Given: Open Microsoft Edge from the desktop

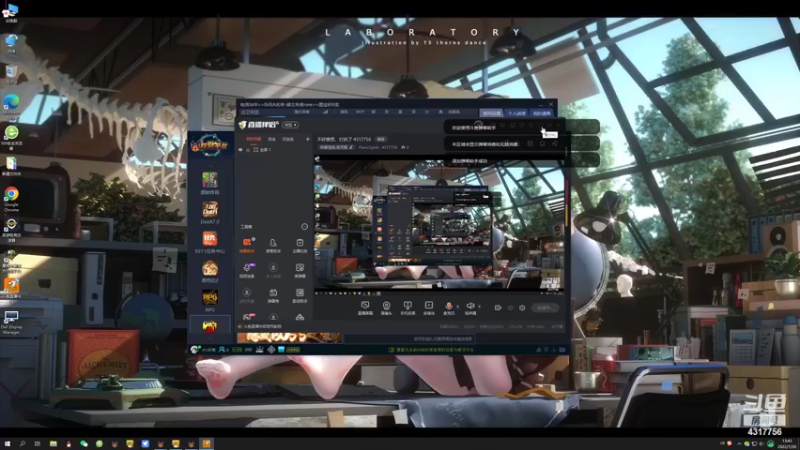Looking at the screenshot, I should [x=11, y=106].
